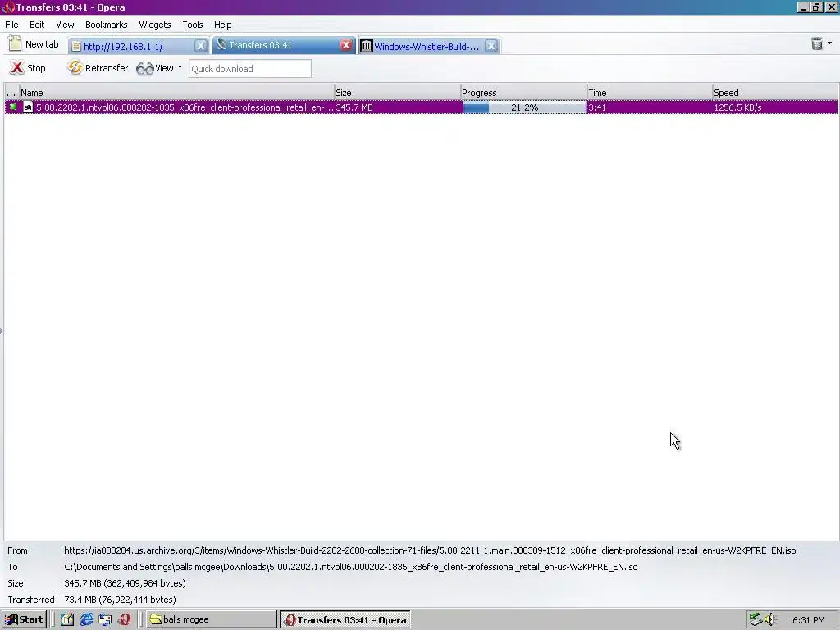
Task: Click the 192.168.1.1 tab page icon
Action: tap(76, 47)
